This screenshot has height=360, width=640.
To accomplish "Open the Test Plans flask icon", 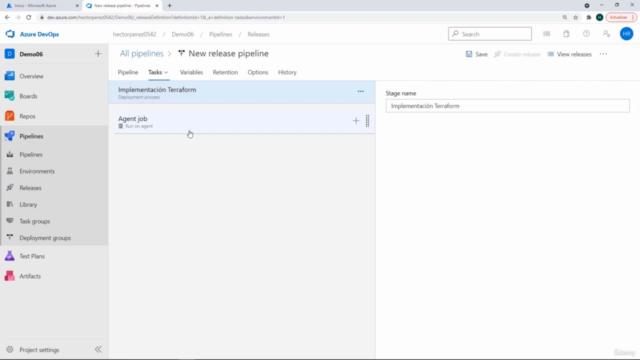I will [9, 256].
